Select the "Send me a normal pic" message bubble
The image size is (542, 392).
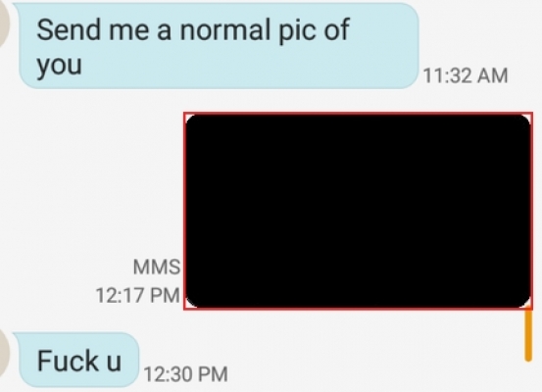[x=219, y=46]
